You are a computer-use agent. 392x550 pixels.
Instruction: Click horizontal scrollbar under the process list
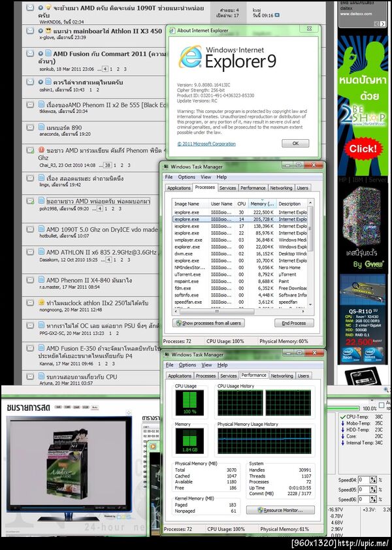pyautogui.click(x=239, y=311)
